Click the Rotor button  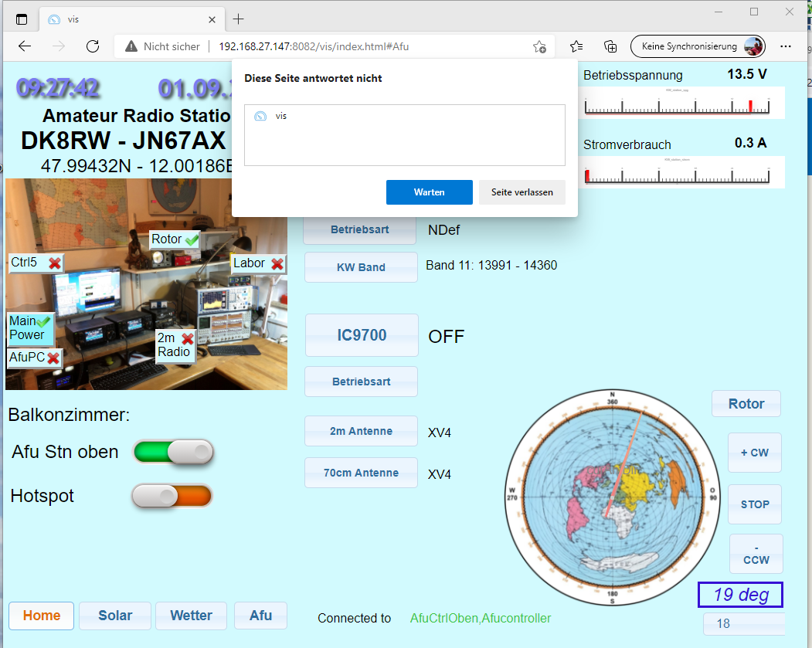746,404
